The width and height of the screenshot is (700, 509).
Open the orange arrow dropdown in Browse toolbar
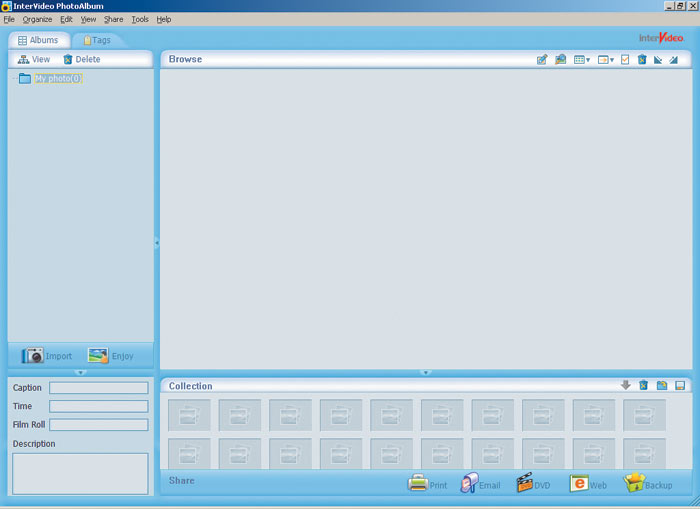606,59
